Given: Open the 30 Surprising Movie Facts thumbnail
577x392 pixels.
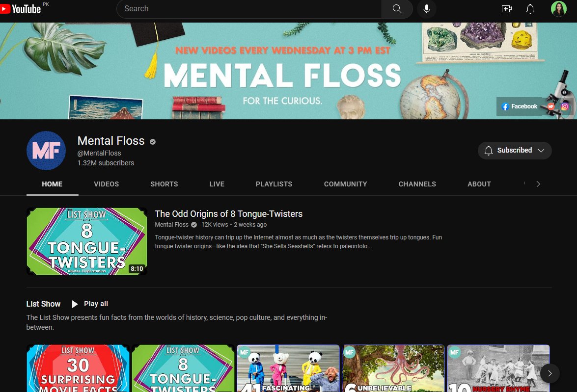Looking at the screenshot, I should point(78,368).
